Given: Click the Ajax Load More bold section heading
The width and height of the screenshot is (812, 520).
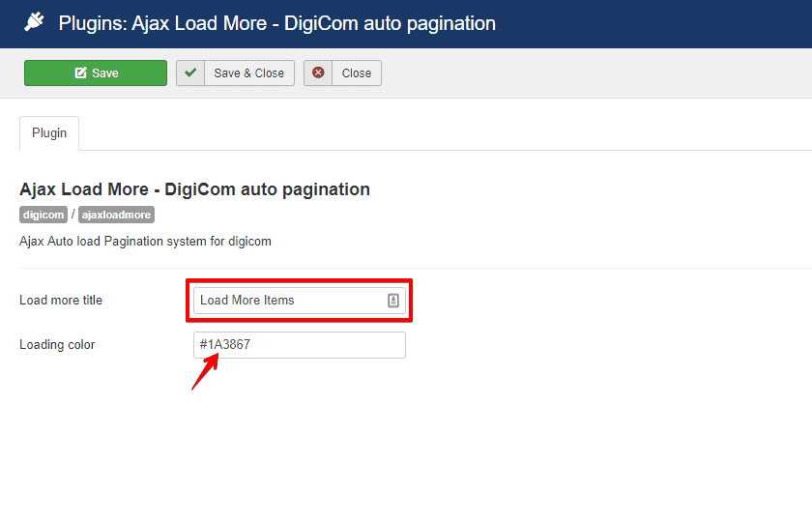Looking at the screenshot, I should (x=194, y=189).
